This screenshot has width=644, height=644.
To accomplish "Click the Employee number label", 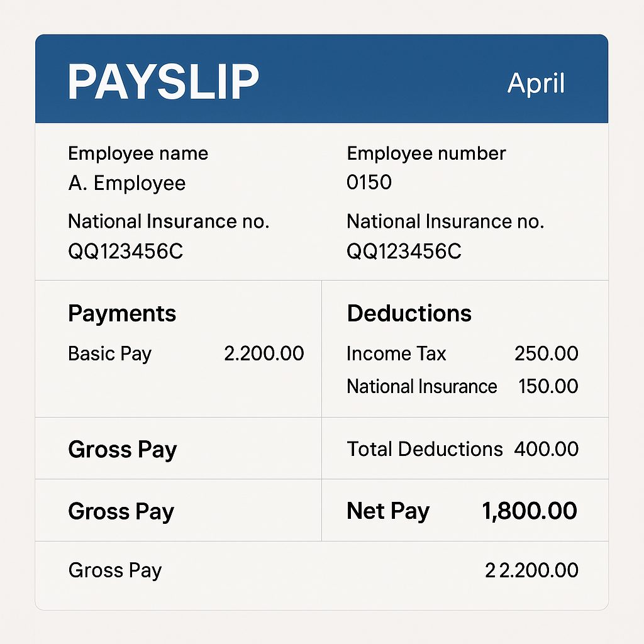I will coord(426,153).
